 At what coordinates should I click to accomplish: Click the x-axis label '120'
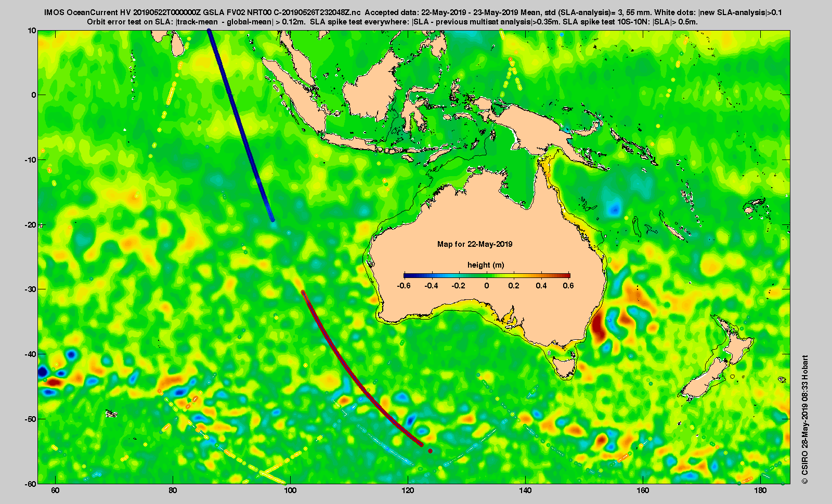(408, 490)
